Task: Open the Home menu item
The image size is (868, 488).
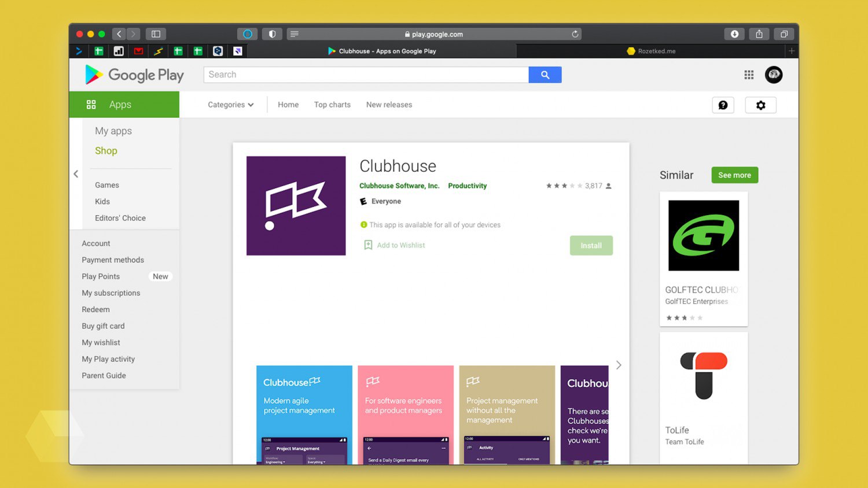Action: [288, 105]
